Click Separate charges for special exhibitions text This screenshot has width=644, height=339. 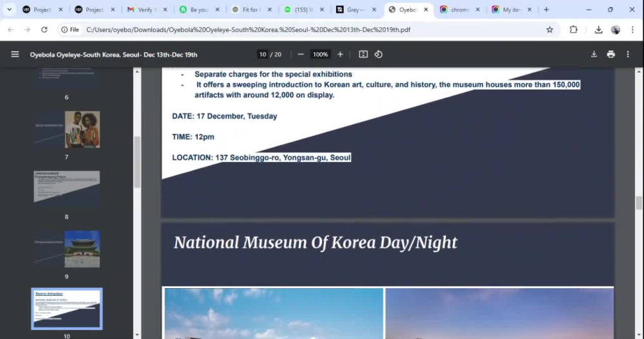point(273,74)
